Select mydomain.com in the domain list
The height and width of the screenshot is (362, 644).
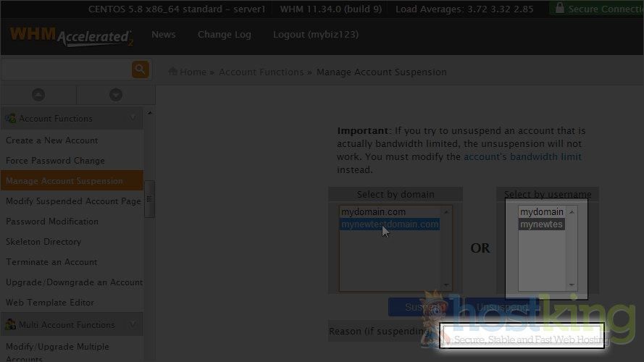pos(373,212)
